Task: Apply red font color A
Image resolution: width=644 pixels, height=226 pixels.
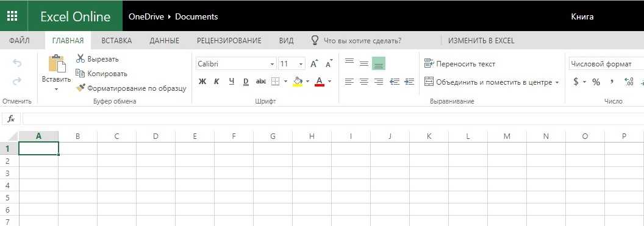Action: pos(320,82)
